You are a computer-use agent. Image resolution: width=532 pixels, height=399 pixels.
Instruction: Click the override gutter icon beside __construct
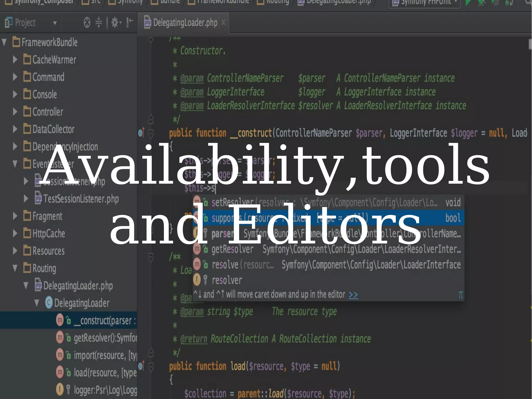tap(141, 133)
